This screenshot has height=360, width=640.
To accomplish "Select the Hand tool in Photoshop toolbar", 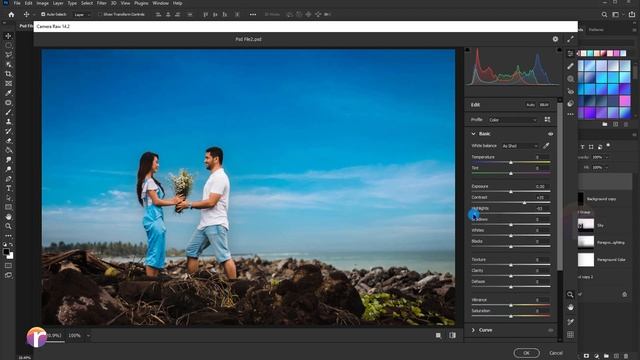I will [8, 217].
